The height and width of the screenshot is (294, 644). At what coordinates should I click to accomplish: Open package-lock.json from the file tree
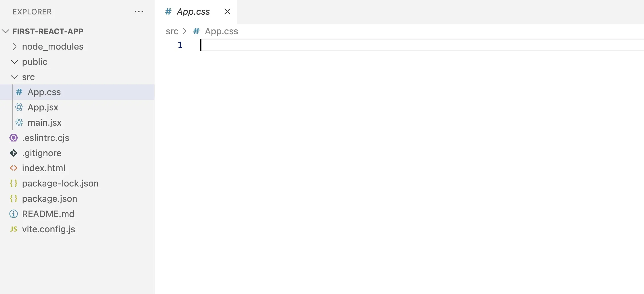tap(60, 183)
